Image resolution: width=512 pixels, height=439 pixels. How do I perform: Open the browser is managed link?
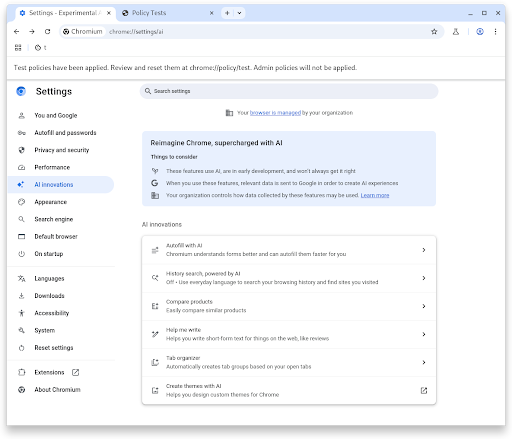click(x=275, y=113)
